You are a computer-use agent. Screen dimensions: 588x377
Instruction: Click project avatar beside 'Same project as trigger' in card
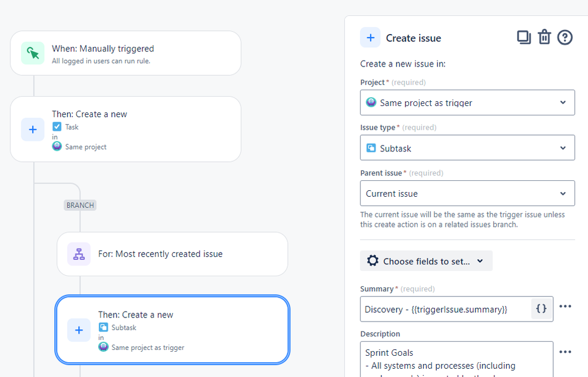point(104,347)
